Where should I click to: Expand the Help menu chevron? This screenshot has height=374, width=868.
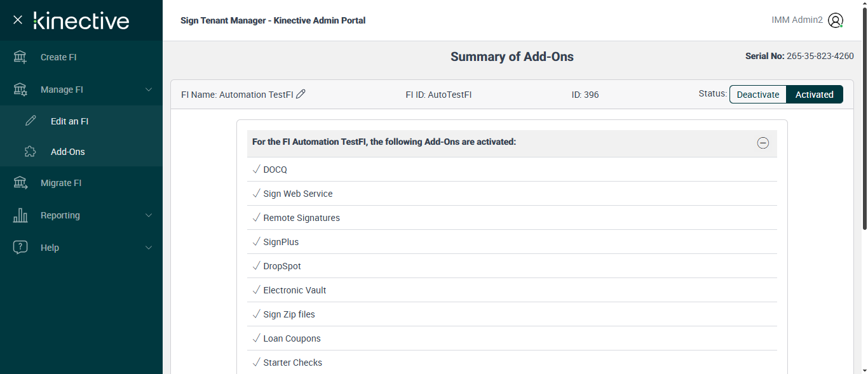coord(149,248)
